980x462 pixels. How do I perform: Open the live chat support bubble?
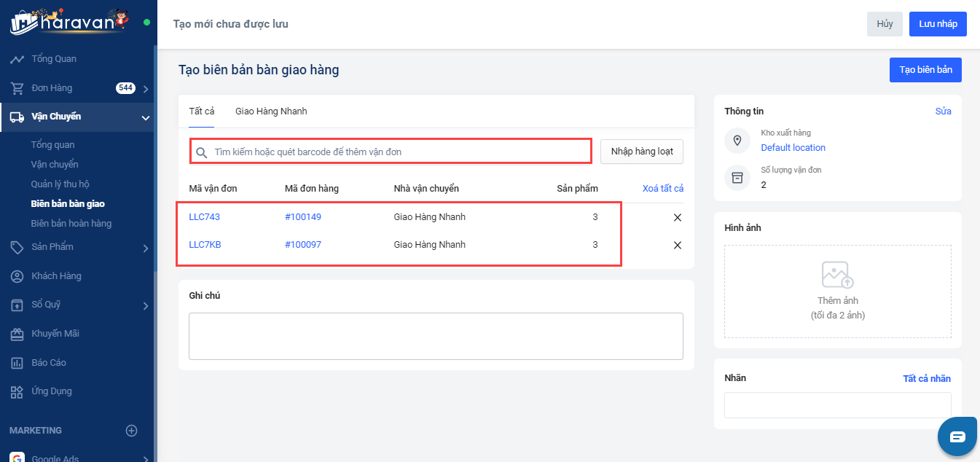[x=957, y=436]
